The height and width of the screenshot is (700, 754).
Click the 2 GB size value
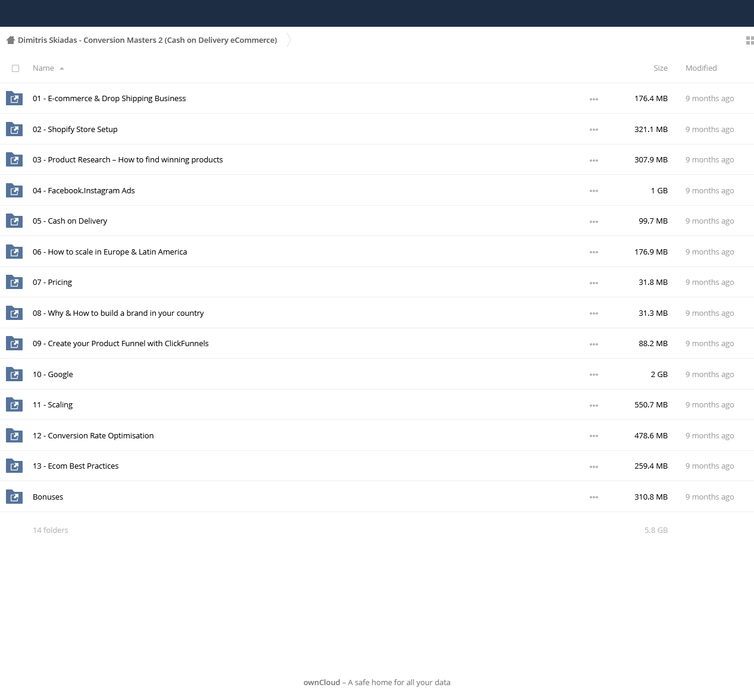pyautogui.click(x=659, y=374)
